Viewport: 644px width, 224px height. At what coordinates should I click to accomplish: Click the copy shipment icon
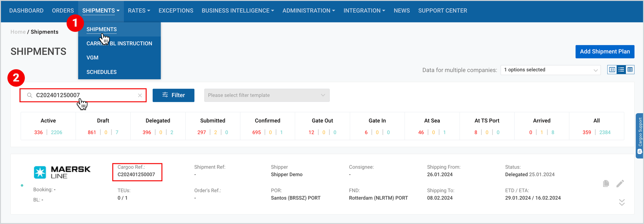(x=606, y=183)
